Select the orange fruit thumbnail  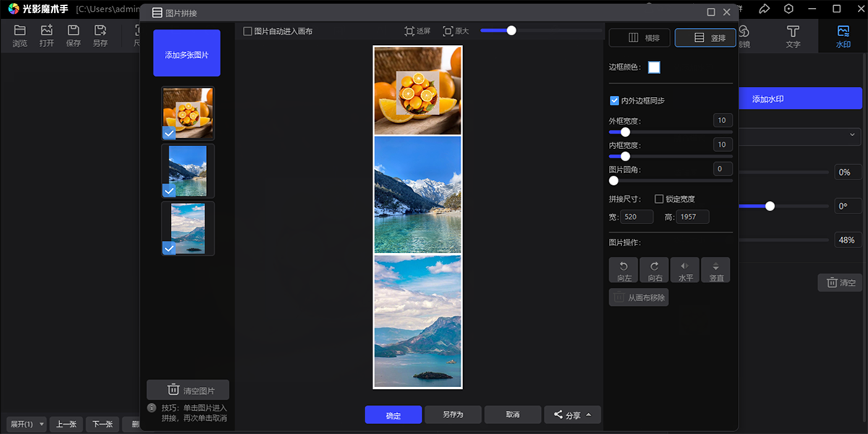coord(188,113)
